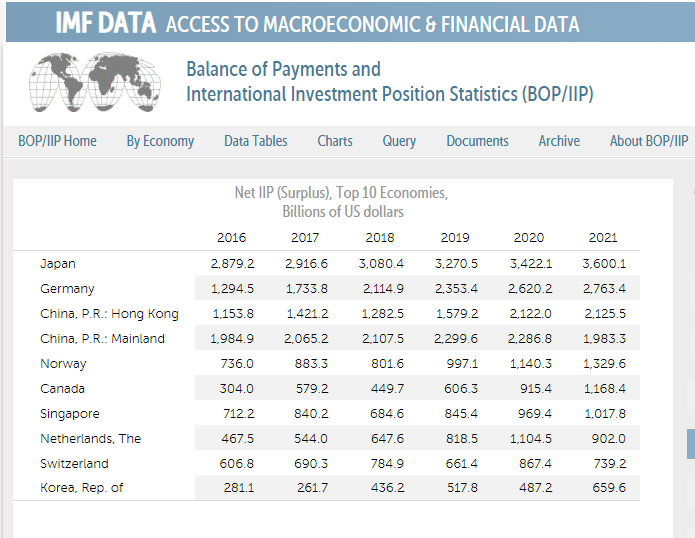Screen dimensions: 695x538
Task: Click the China, P.R.: Hong Kong row label
Action: tap(109, 314)
